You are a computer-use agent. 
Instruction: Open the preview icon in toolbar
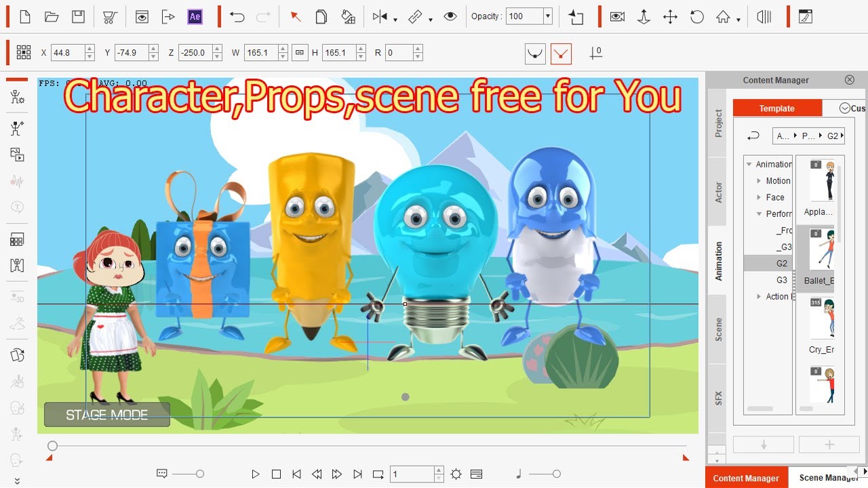(x=142, y=17)
